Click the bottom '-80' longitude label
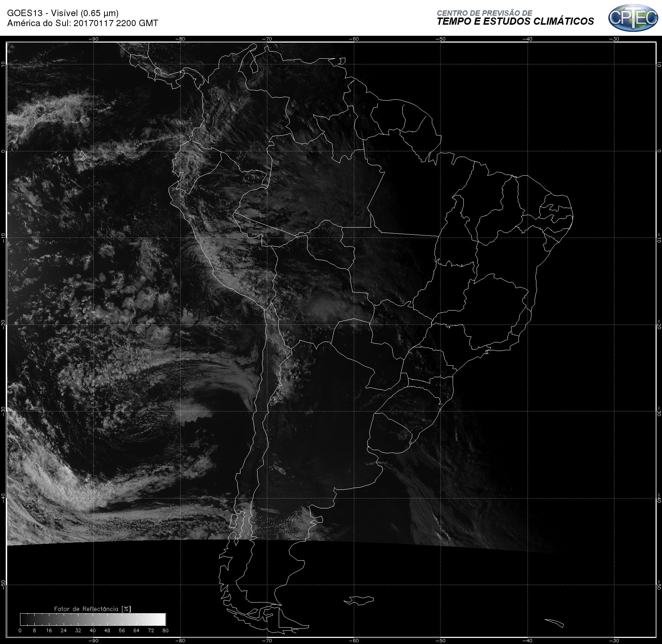Screen dimensions: 662x644 tap(180, 640)
